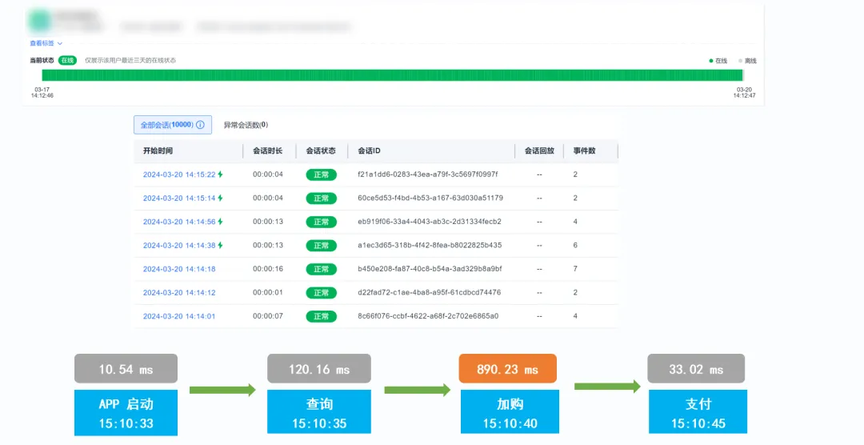Click session ID a1ec3d65-318b-4f42-8fea-b8022825b435
The width and height of the screenshot is (864, 445).
coord(430,246)
